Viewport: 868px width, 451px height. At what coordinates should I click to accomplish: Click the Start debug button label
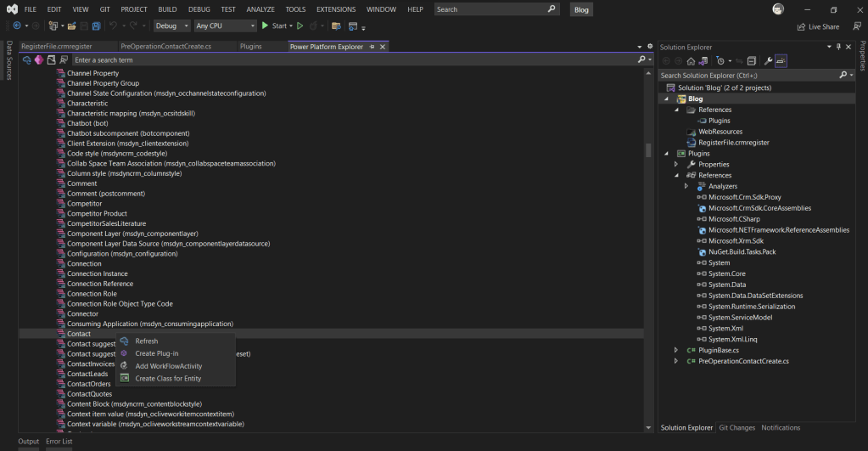tap(279, 26)
